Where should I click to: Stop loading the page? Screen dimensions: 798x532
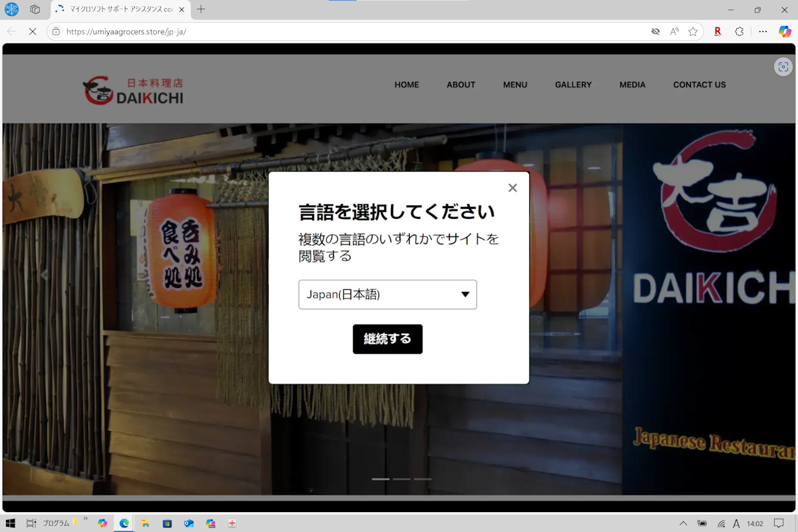33,31
